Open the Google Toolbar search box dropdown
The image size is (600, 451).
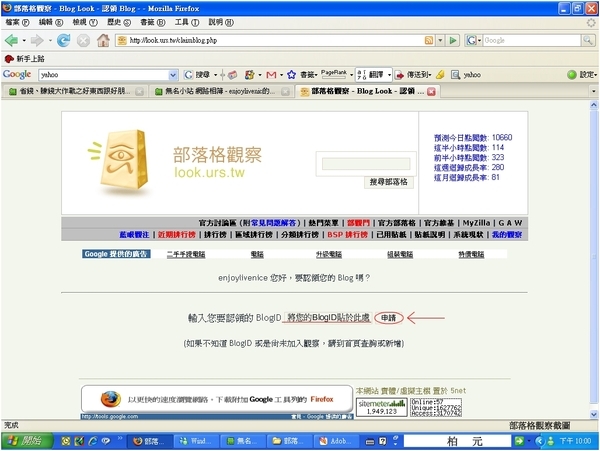pos(173,75)
